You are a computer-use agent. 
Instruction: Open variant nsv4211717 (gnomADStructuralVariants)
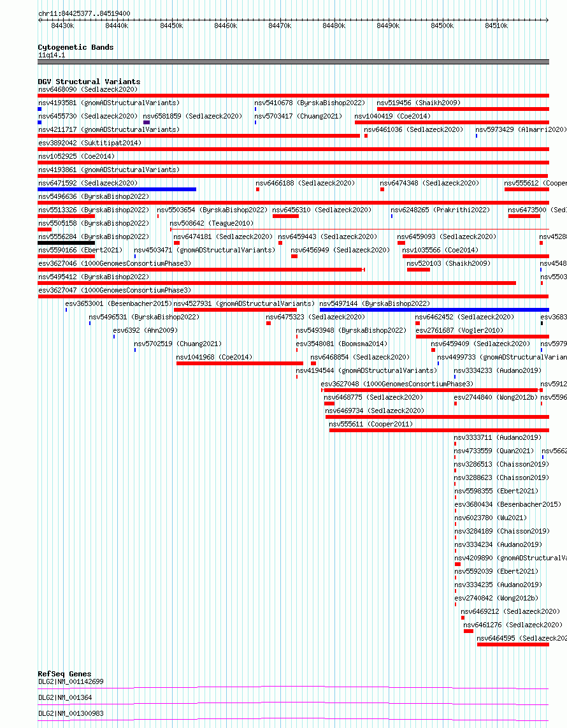[x=108, y=130]
